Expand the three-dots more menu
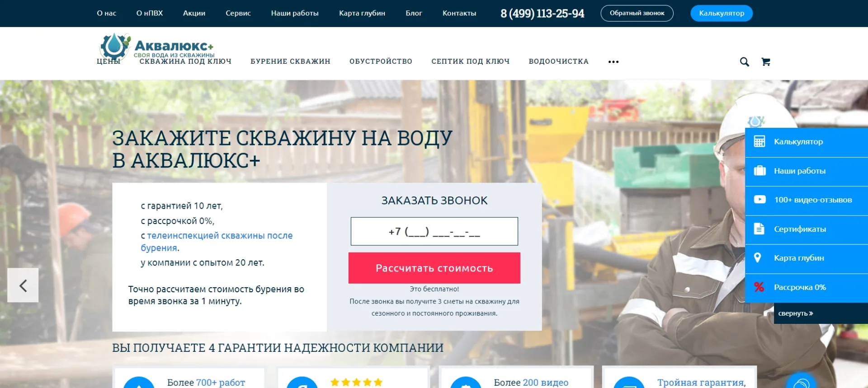Image resolution: width=868 pixels, height=388 pixels. point(613,62)
